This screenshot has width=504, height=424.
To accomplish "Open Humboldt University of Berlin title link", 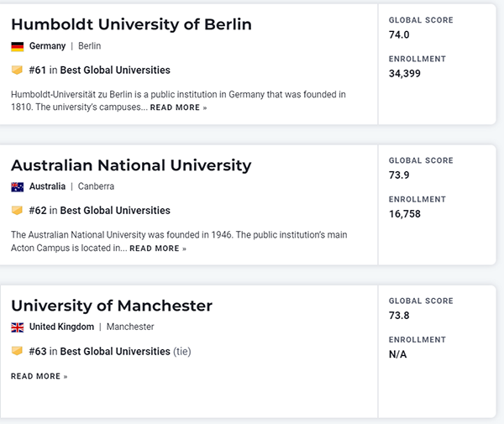I will tap(131, 24).
